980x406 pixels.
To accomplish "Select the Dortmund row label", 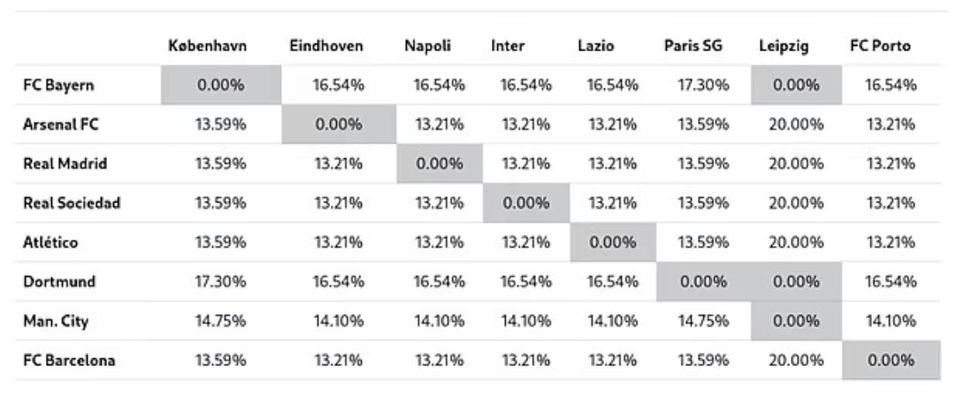I will tap(59, 282).
